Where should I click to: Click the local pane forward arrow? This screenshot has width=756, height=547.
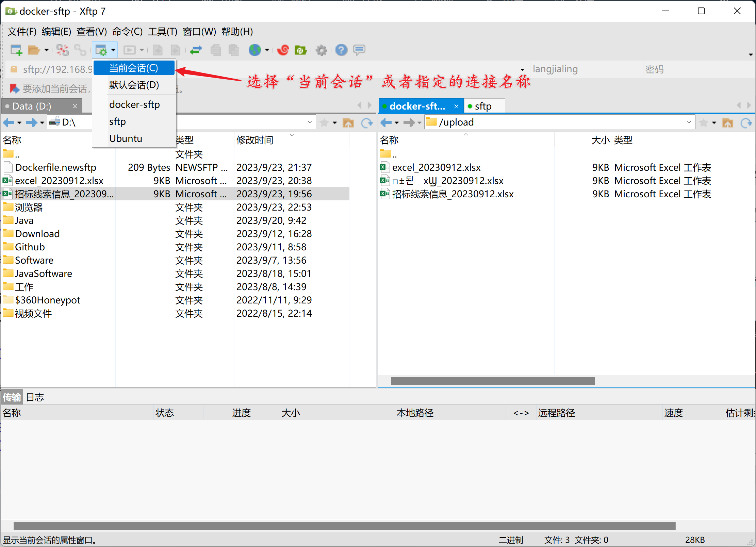point(32,122)
